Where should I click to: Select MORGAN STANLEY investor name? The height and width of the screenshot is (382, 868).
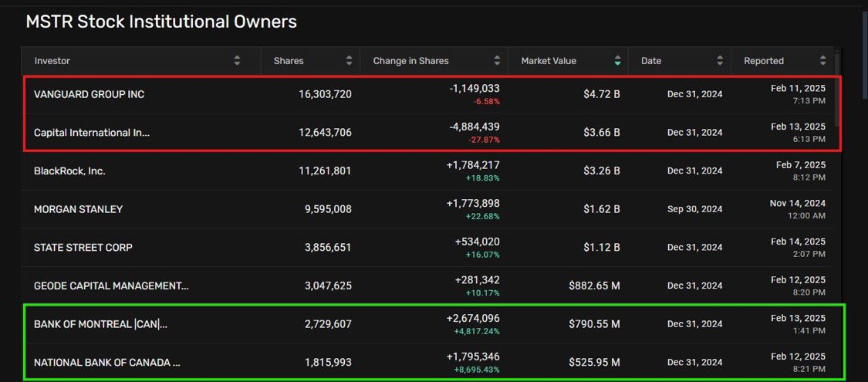(x=78, y=209)
